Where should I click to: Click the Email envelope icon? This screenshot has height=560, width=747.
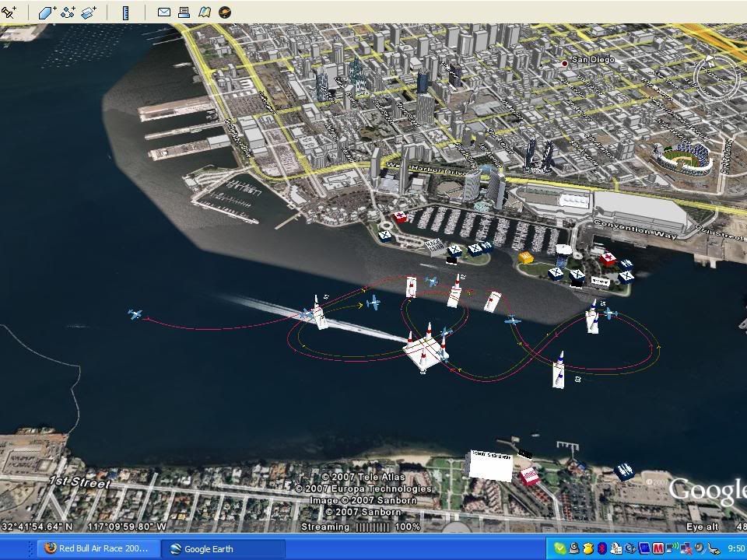click(164, 12)
